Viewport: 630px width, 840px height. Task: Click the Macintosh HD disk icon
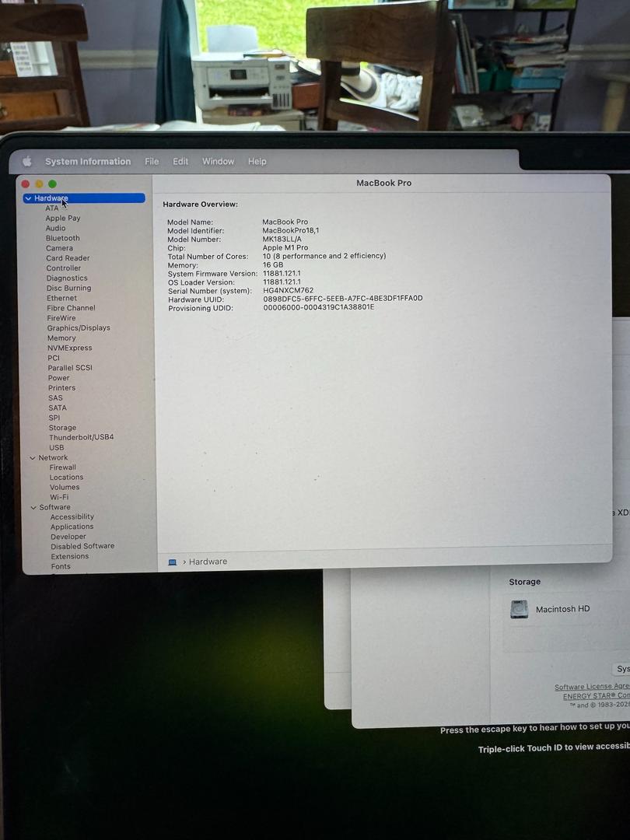519,609
